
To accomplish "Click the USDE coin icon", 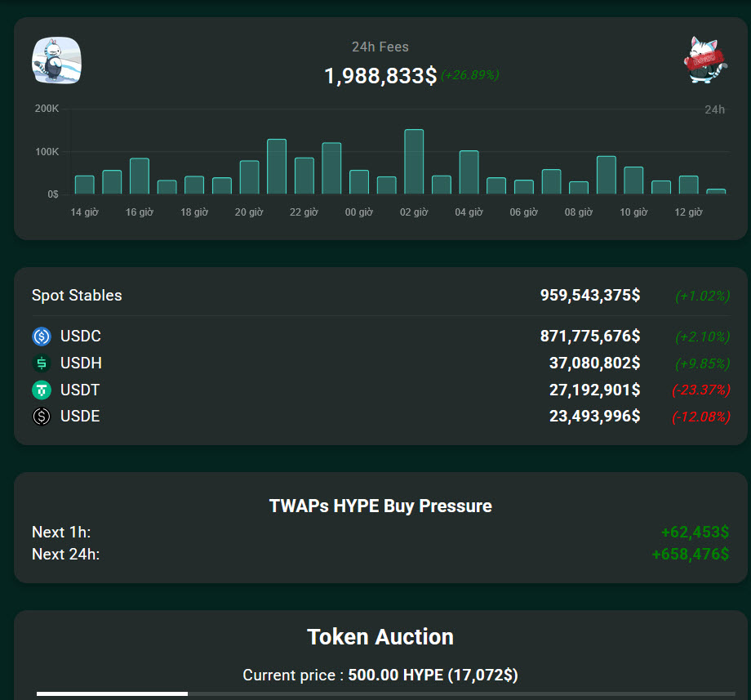I will (x=42, y=417).
